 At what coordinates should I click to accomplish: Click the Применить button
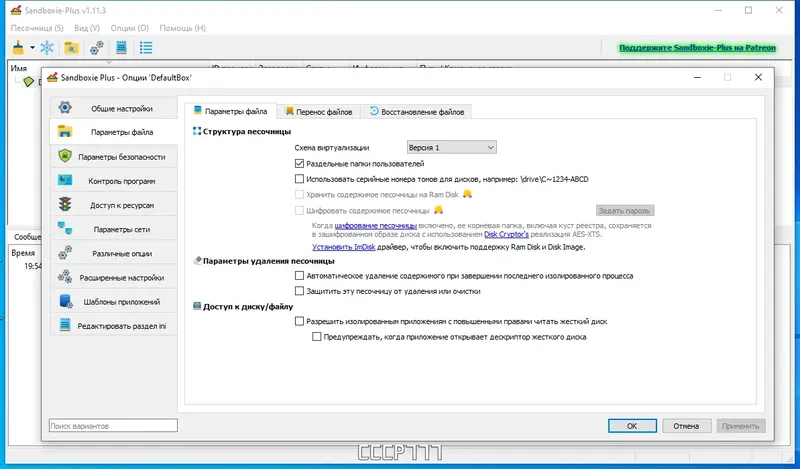pos(741,426)
